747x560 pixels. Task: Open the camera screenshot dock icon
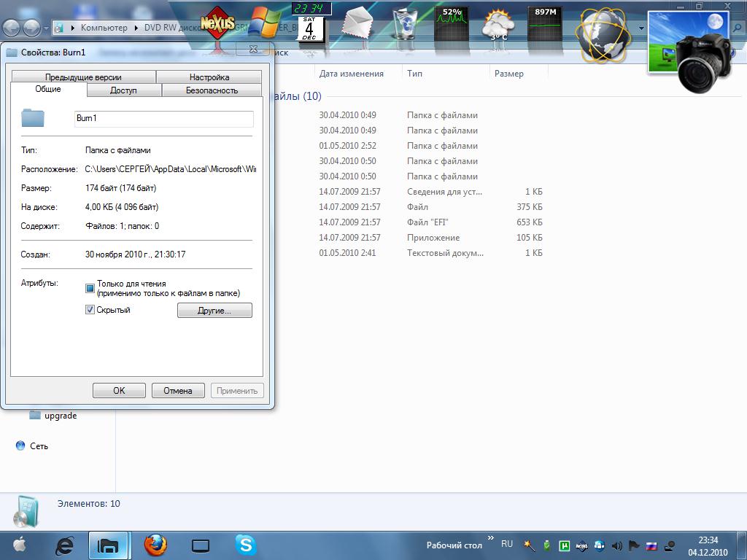pyautogui.click(x=690, y=52)
